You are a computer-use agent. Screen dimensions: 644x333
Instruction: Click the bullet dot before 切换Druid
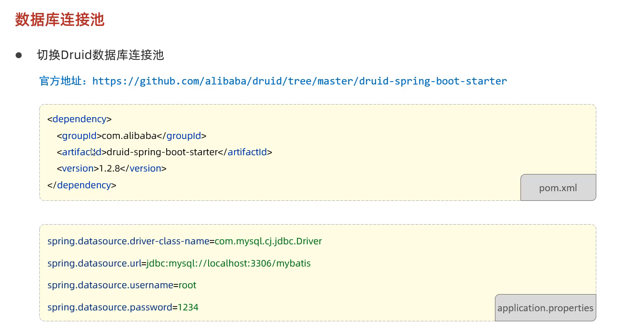[x=18, y=55]
